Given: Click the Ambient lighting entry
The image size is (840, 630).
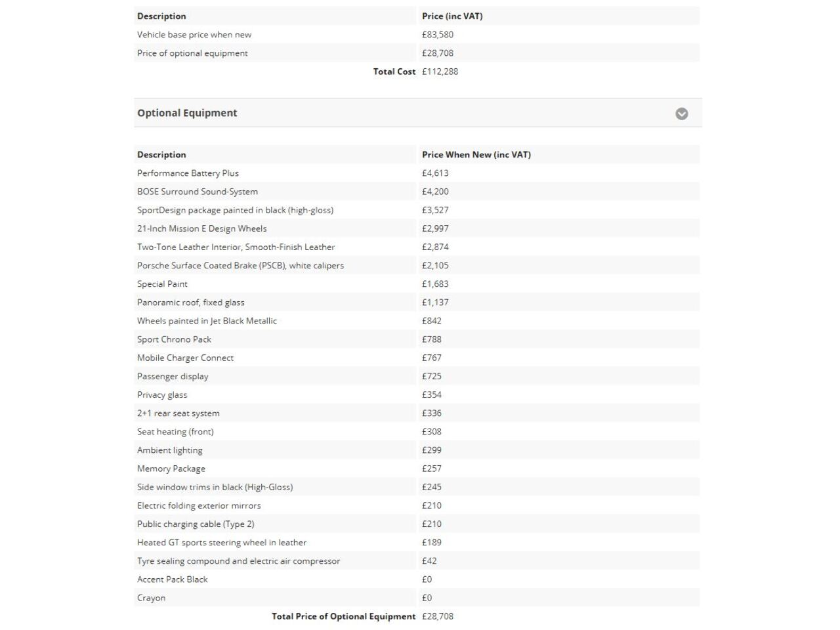Looking at the screenshot, I should pos(169,450).
